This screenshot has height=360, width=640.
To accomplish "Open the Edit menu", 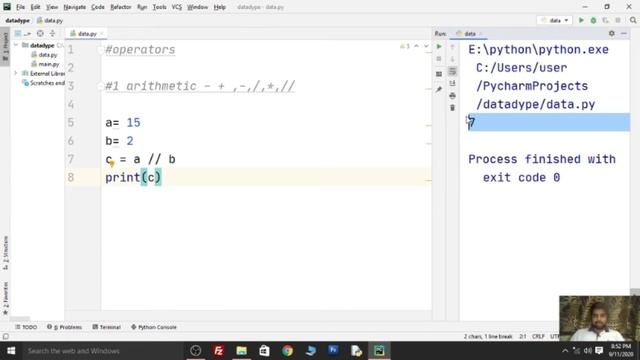I will [36, 7].
